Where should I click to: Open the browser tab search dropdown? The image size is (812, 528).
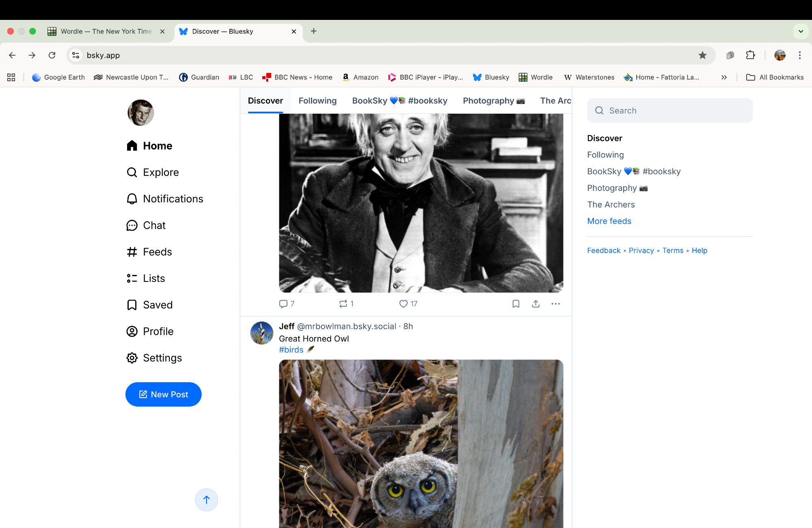[x=801, y=31]
